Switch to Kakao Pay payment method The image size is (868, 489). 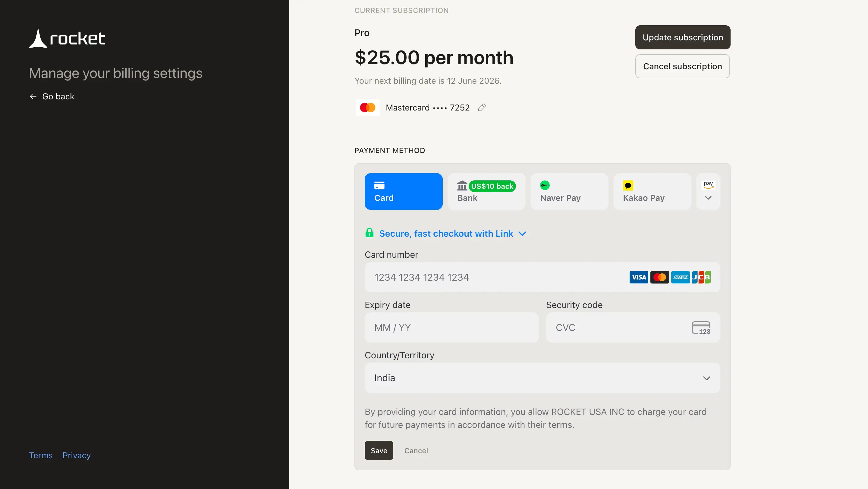click(x=652, y=192)
